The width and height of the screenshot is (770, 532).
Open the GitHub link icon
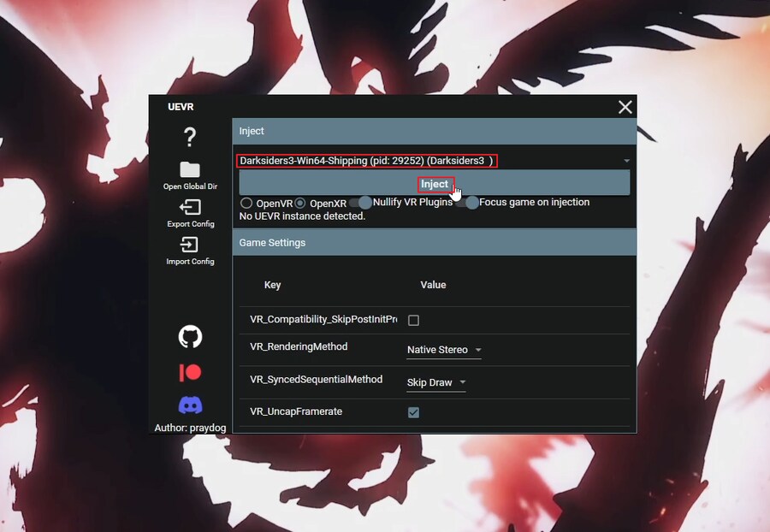[x=190, y=336]
